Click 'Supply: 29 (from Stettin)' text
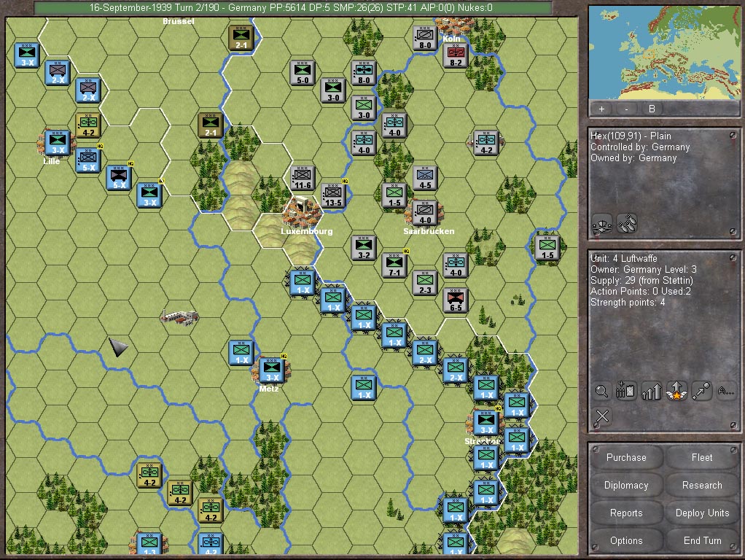The width and height of the screenshot is (745, 560). 641,280
